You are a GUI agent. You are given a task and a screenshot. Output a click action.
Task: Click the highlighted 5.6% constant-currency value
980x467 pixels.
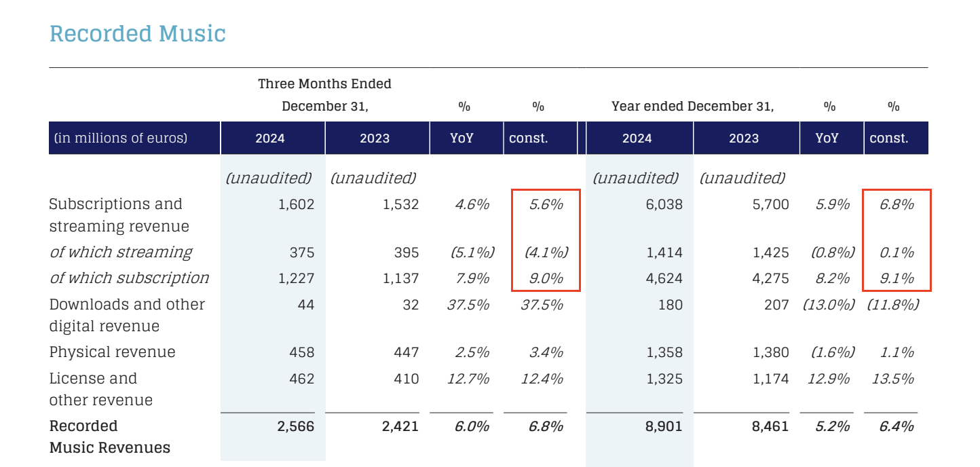[x=546, y=204]
